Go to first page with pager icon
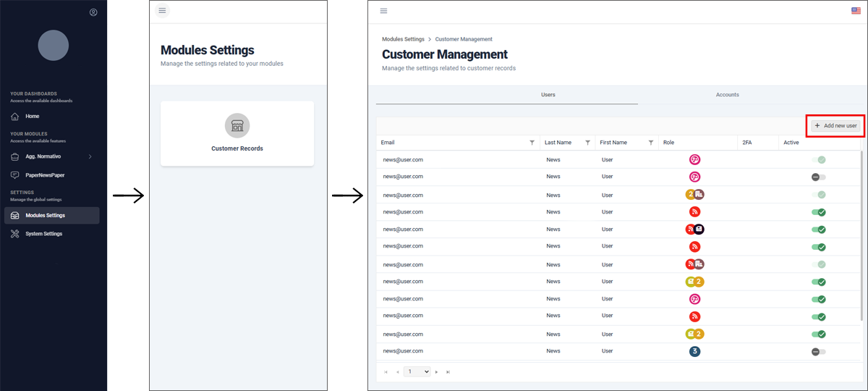868x391 pixels. tap(386, 371)
